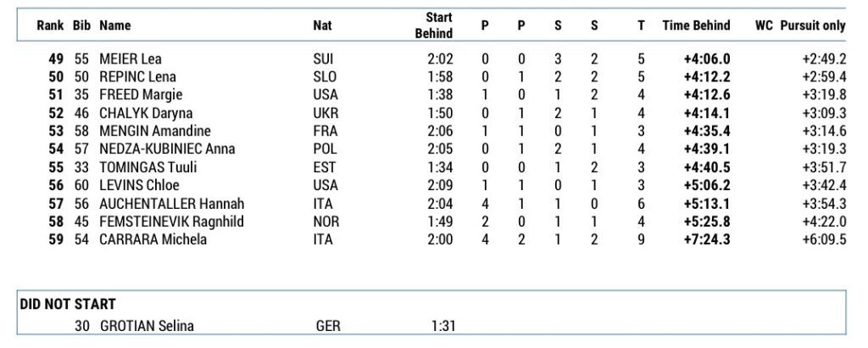Click the +7:24.3 time behind value
868x348 pixels.
[707, 239]
